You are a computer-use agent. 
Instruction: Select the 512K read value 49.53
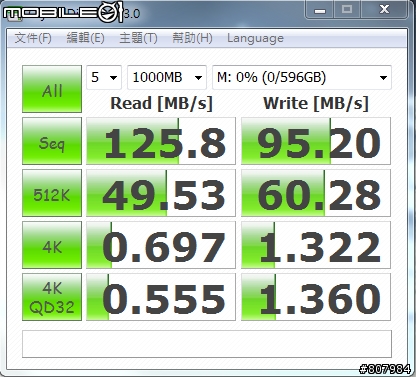coord(161,193)
